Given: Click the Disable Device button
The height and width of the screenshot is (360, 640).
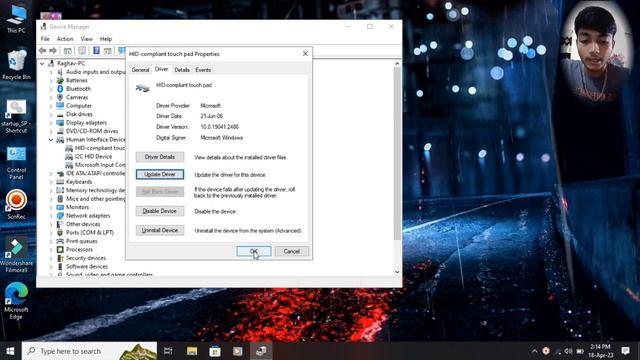Looking at the screenshot, I should click(160, 211).
